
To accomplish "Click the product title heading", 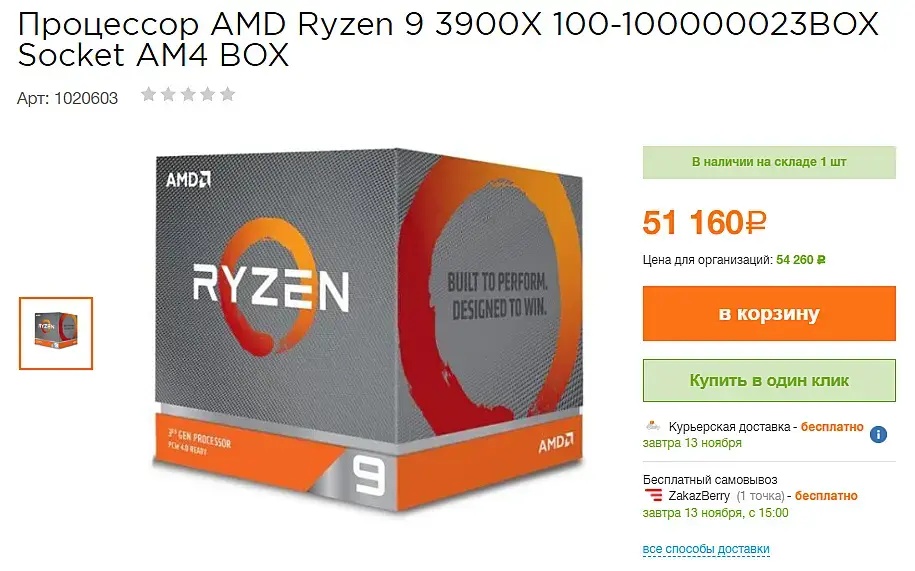I will pos(448,40).
